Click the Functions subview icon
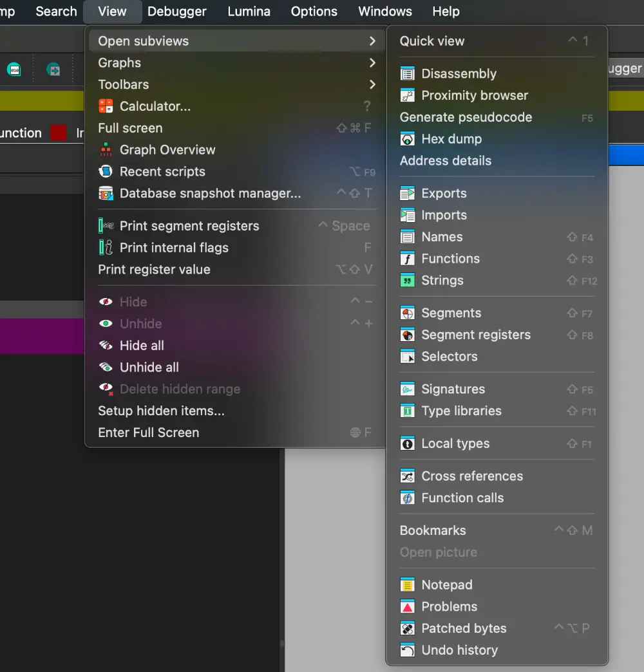The image size is (644, 672). 407,259
